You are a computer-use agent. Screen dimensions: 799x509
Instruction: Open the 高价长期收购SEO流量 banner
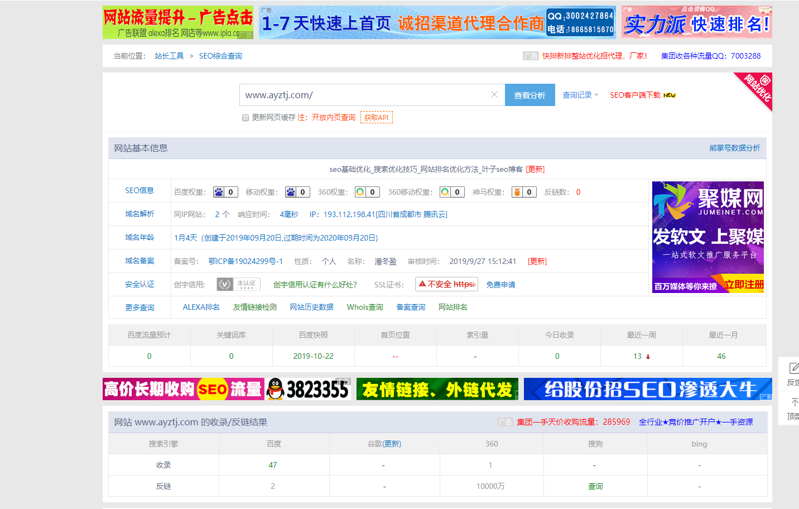pyautogui.click(x=183, y=389)
